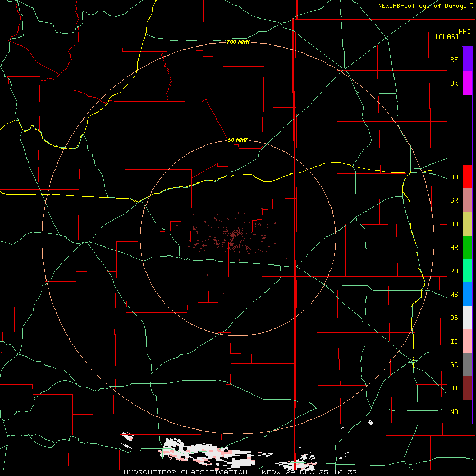Image resolution: width=476 pixels, height=476 pixels.
Task: Click the BI brown legend swatch
Action: [467, 388]
